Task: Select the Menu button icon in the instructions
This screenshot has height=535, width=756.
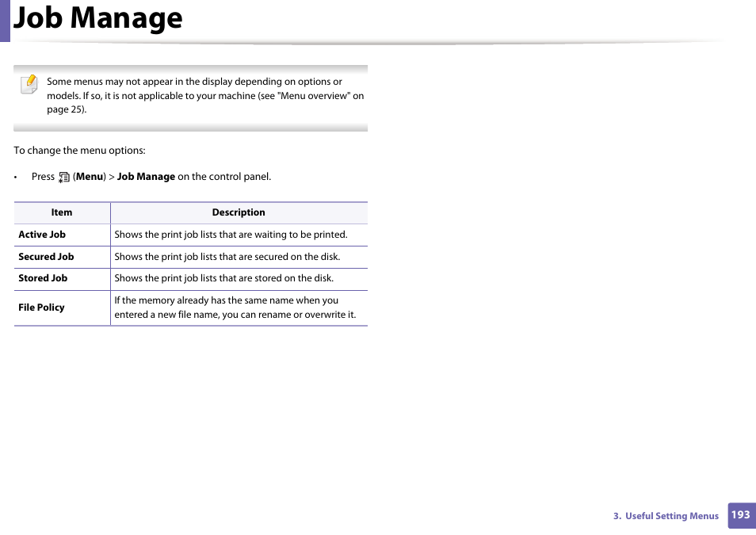Action: coord(63,176)
